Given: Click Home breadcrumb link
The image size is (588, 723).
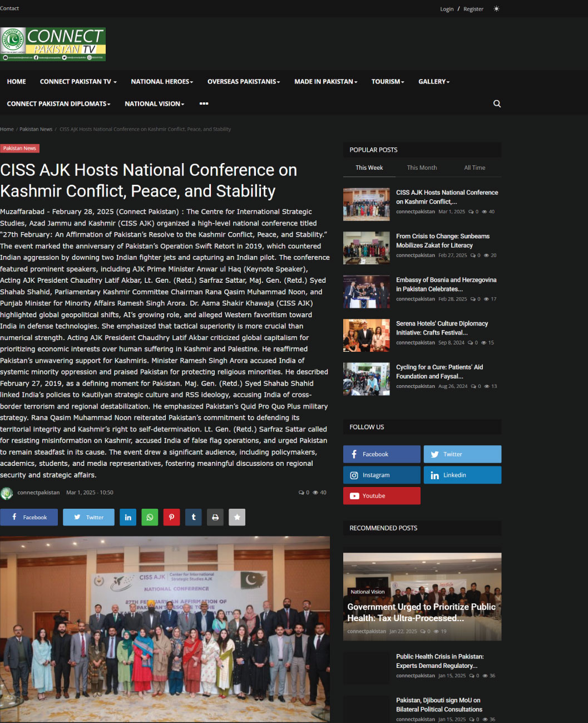Looking at the screenshot, I should point(7,129).
